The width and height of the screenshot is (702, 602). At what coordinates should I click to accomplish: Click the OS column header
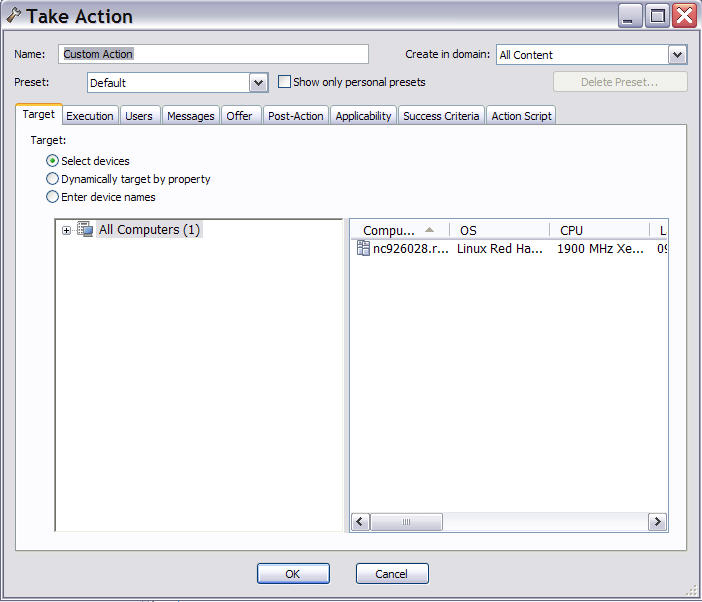pos(500,231)
